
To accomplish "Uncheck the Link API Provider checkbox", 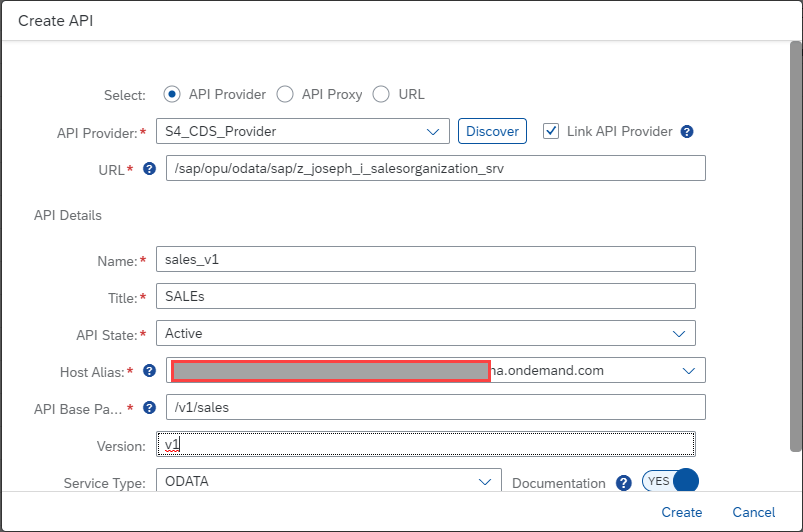I will coord(551,131).
